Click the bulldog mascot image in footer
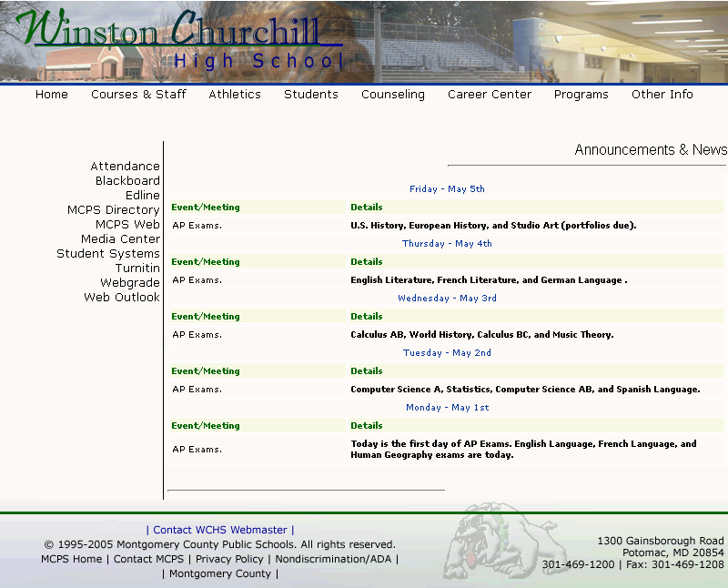This screenshot has height=588, width=728. [493, 543]
